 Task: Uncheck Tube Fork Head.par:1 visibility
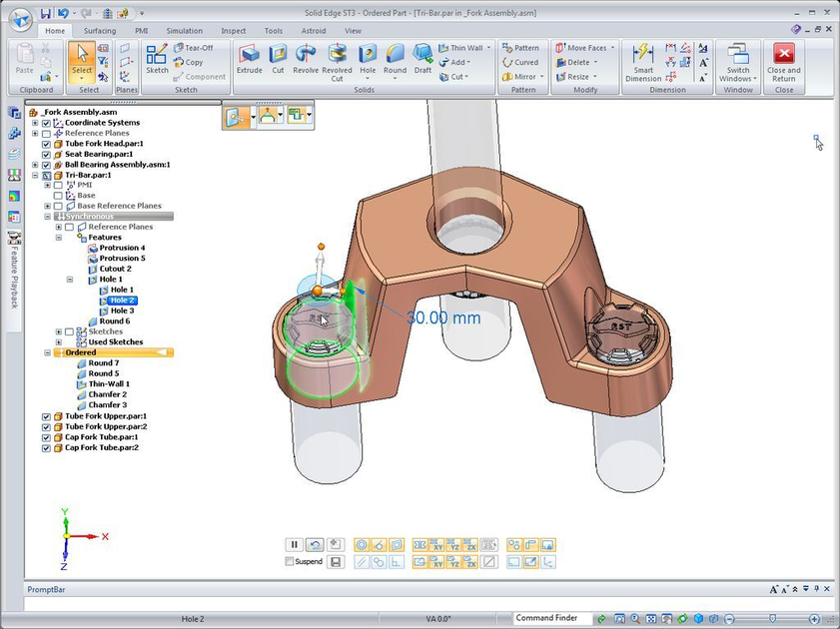pyautogui.click(x=46, y=144)
